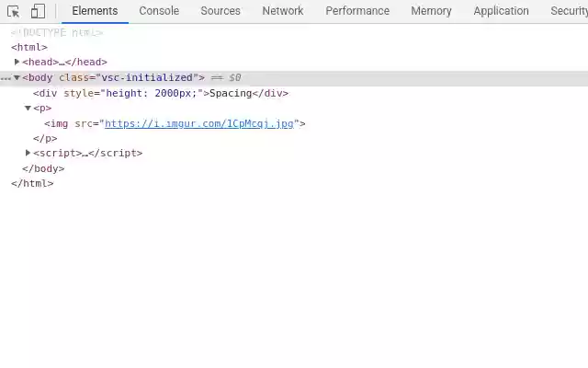Open the Memory tab
Screen dimensions: 588x368
click(431, 11)
